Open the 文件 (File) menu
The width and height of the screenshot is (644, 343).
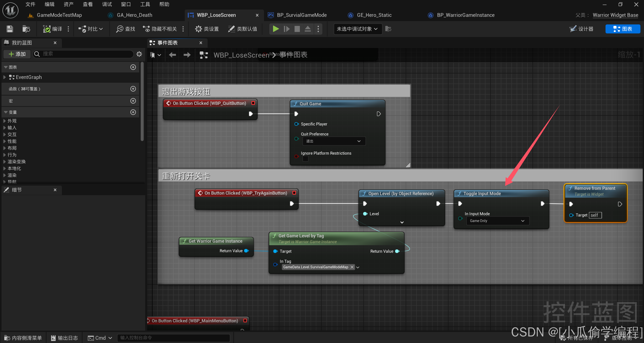pyautogui.click(x=30, y=4)
